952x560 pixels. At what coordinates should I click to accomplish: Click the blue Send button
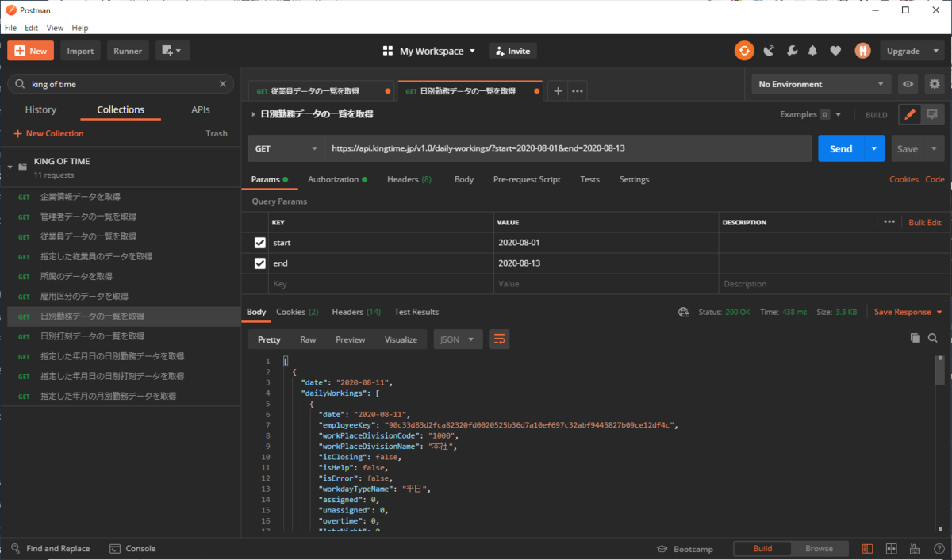(x=841, y=148)
